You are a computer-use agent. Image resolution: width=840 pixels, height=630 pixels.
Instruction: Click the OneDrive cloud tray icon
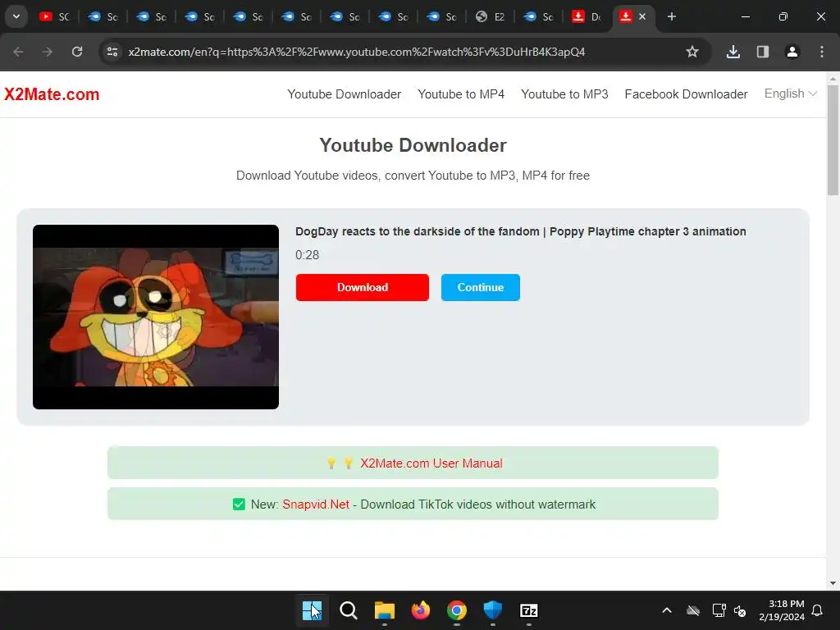pos(693,610)
